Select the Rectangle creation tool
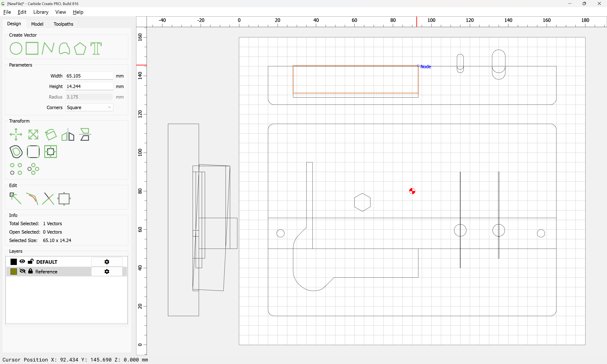 pyautogui.click(x=32, y=48)
